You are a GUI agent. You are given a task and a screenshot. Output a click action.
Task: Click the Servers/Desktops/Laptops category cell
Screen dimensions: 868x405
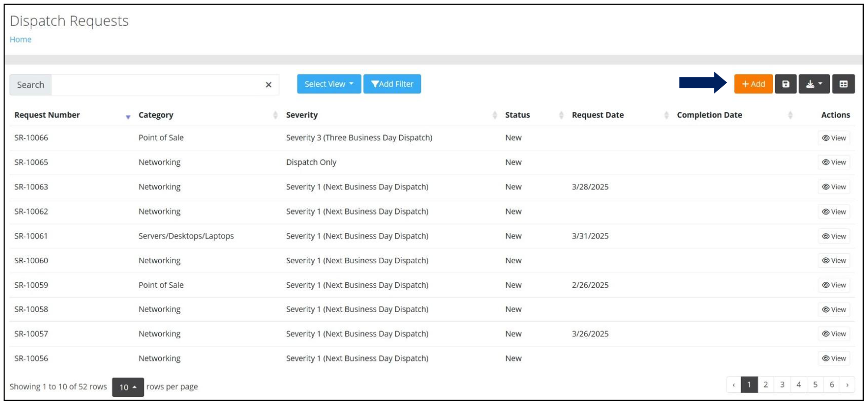click(186, 236)
